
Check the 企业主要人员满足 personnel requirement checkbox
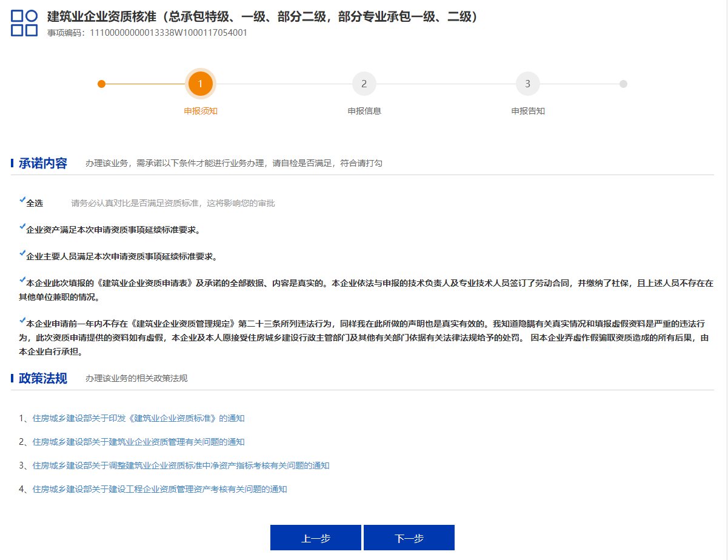(x=22, y=253)
